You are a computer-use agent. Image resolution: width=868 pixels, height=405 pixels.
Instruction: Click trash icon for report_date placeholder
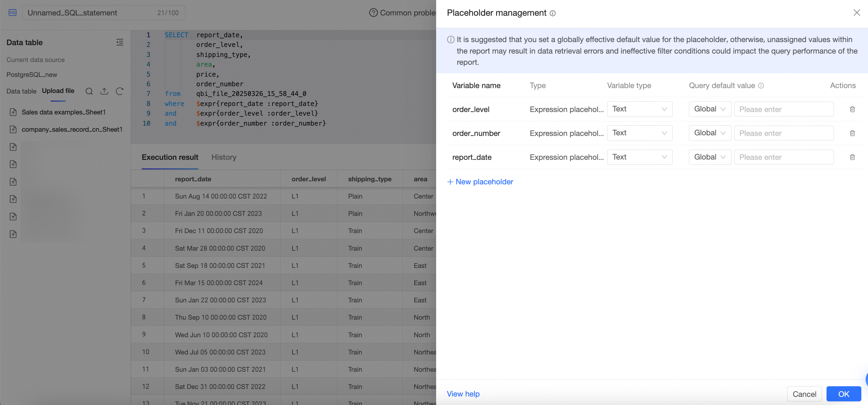coord(852,157)
